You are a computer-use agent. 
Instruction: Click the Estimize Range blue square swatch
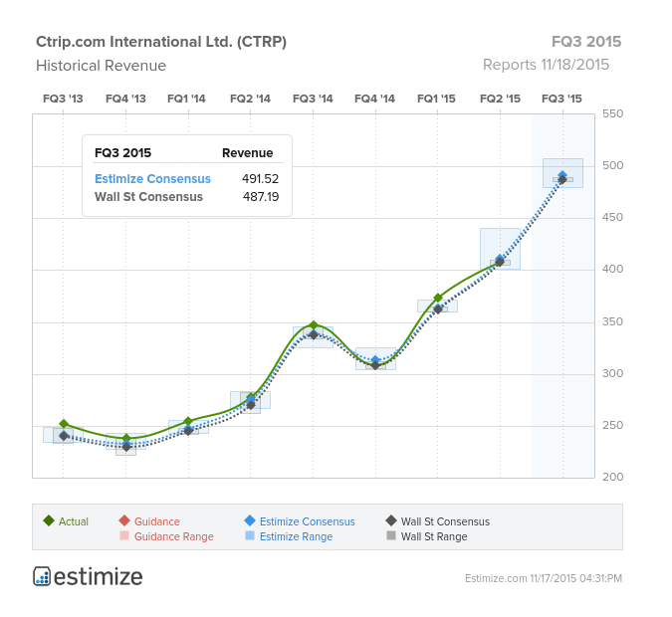click(250, 535)
